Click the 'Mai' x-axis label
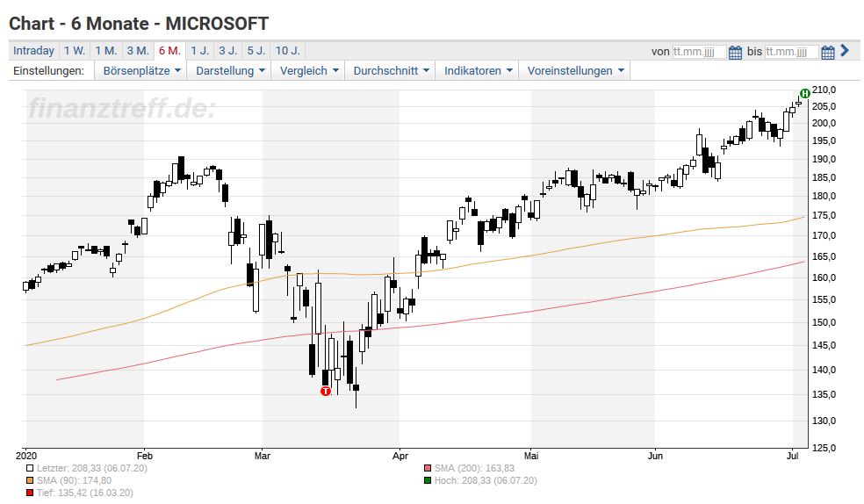864x504 pixels. [531, 456]
